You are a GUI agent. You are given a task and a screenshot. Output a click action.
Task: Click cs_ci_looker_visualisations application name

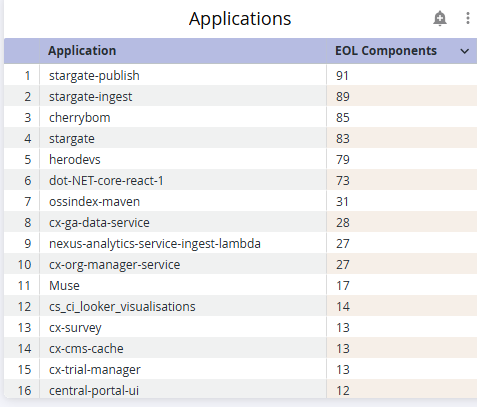pos(122,307)
